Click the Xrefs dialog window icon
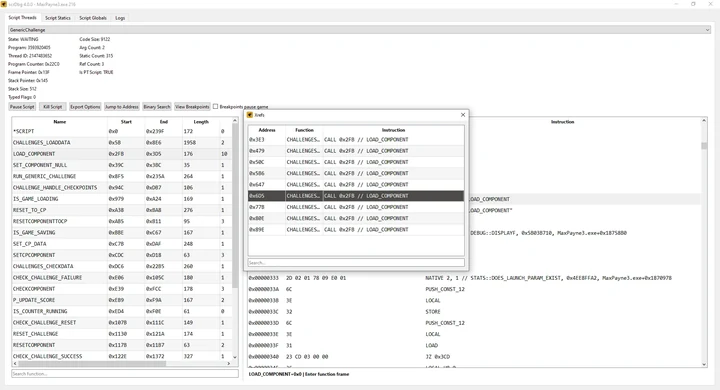 250,115
